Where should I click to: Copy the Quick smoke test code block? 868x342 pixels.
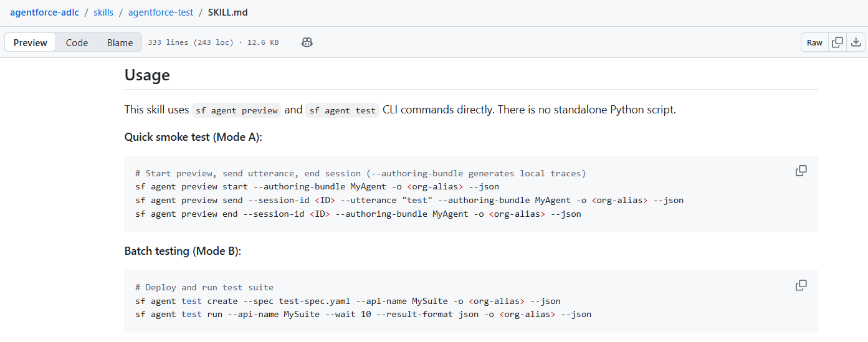(801, 171)
